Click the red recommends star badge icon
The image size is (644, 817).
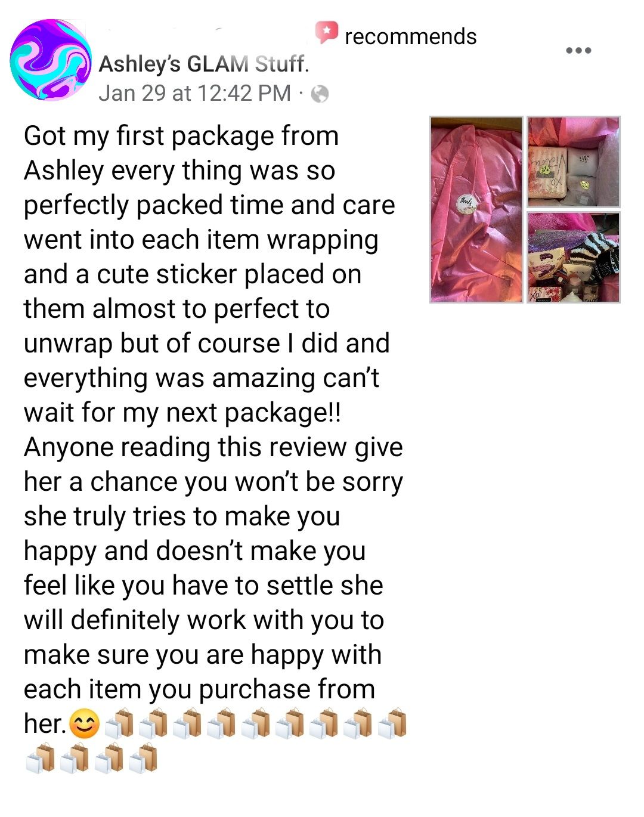326,32
